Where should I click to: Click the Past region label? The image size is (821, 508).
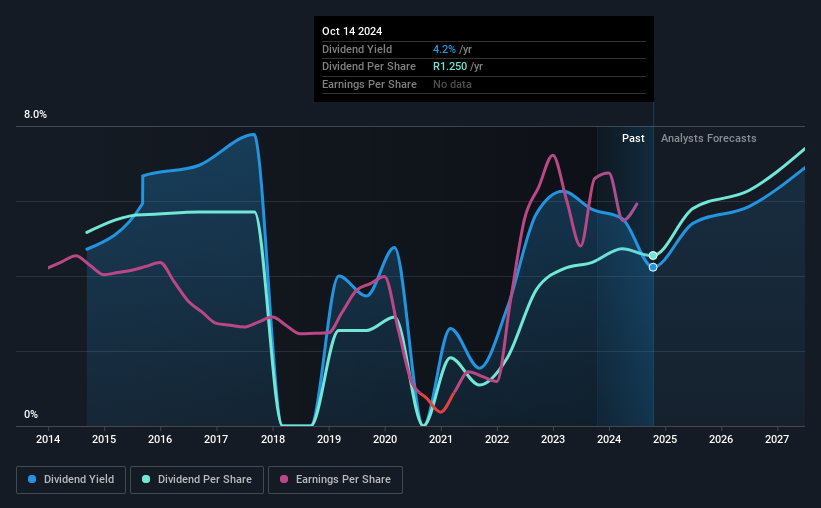tap(633, 138)
